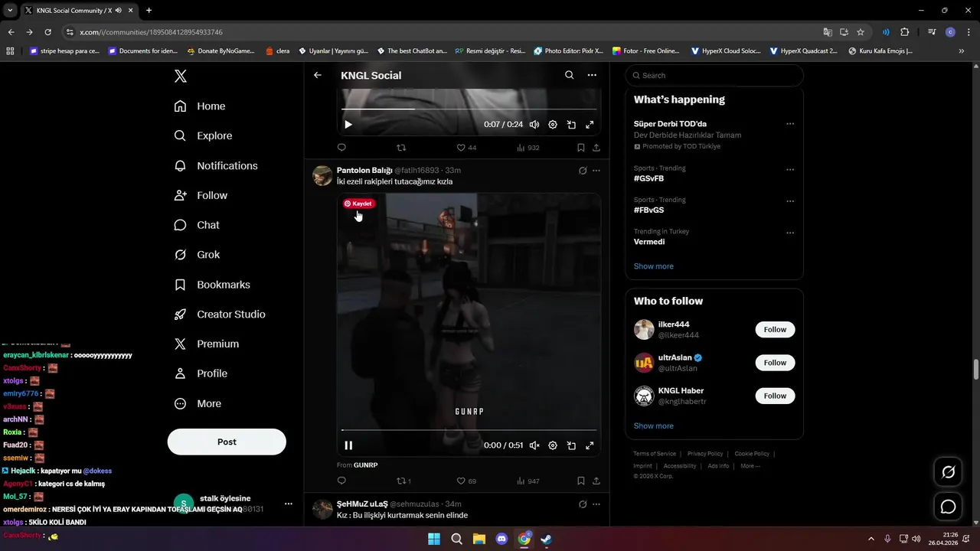Bookmark Pantolon Balığı's post

581,481
